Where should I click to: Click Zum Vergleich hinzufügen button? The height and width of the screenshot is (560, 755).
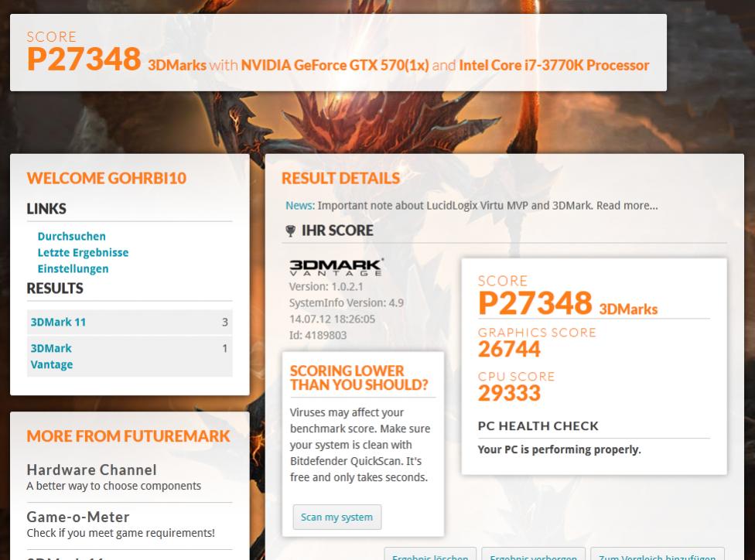[658, 555]
